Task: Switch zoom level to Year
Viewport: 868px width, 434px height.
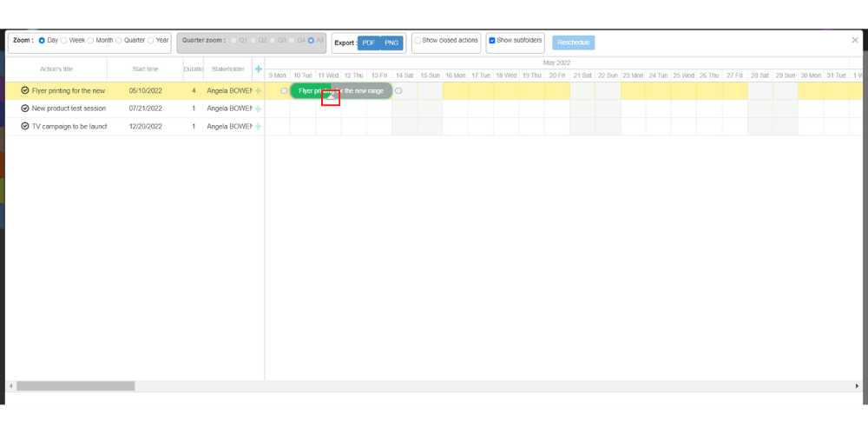Action: (x=151, y=41)
